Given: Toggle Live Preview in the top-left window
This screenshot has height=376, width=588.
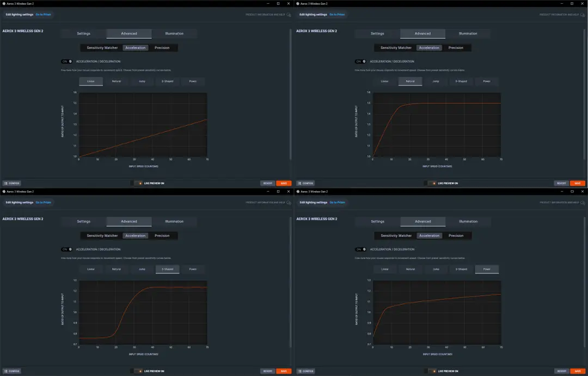Looking at the screenshot, I should (x=137, y=183).
